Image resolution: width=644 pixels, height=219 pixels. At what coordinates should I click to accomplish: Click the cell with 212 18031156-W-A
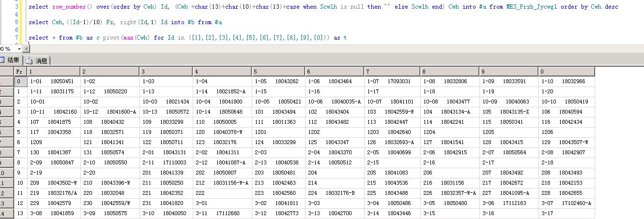pyautogui.click(x=222, y=183)
